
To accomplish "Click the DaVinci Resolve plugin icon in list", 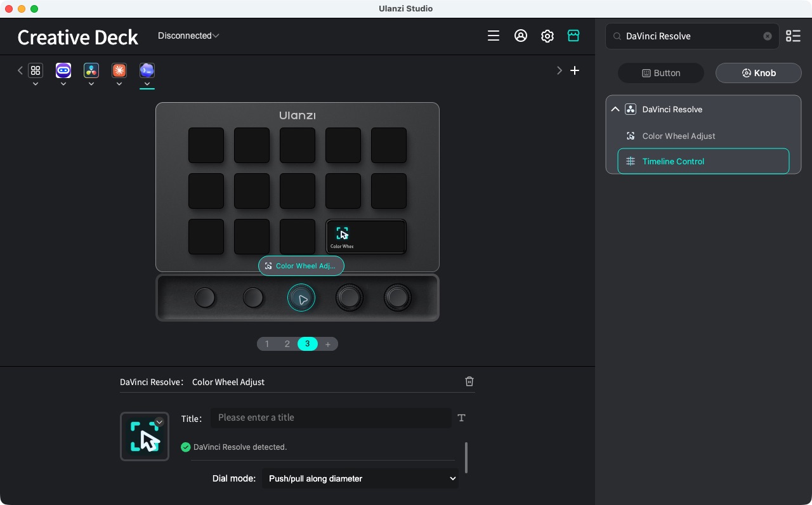I will pyautogui.click(x=631, y=109).
